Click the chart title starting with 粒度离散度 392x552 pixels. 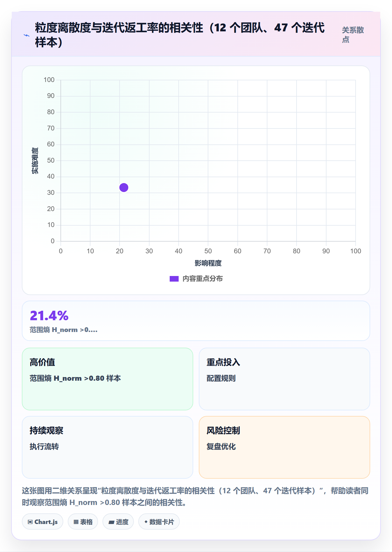[180, 35]
